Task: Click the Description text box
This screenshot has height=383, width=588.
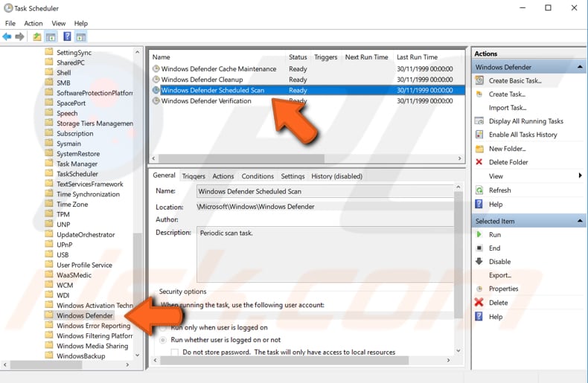Action: pyautogui.click(x=325, y=254)
